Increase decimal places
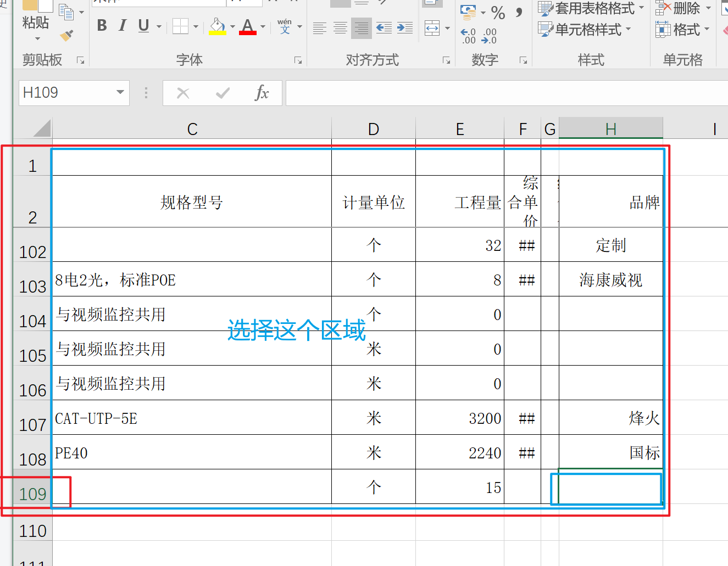 (468, 36)
